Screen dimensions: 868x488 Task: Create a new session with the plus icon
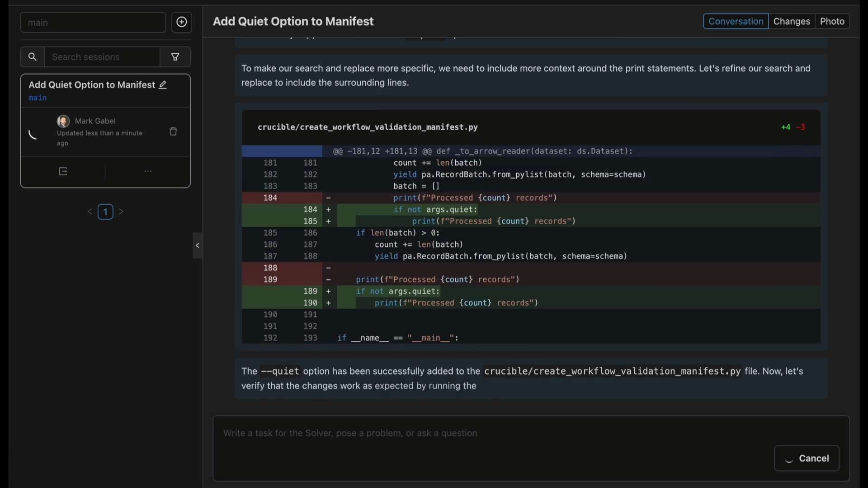pos(182,22)
